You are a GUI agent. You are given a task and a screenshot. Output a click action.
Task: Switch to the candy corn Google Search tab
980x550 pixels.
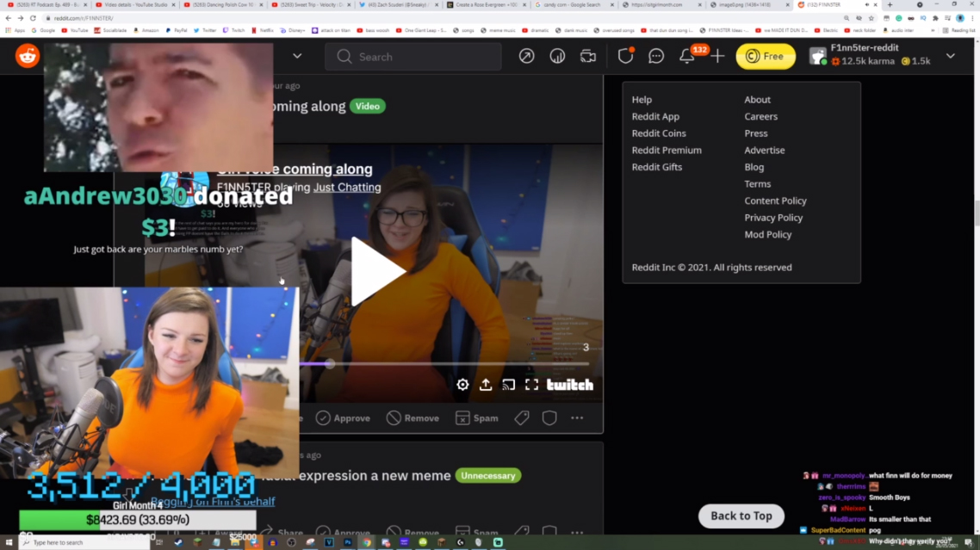click(574, 5)
